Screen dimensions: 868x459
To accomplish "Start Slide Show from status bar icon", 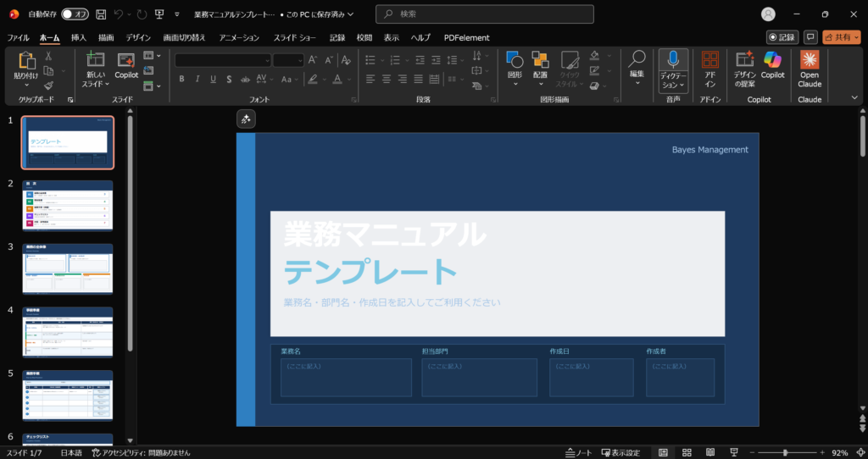I will coord(732,453).
